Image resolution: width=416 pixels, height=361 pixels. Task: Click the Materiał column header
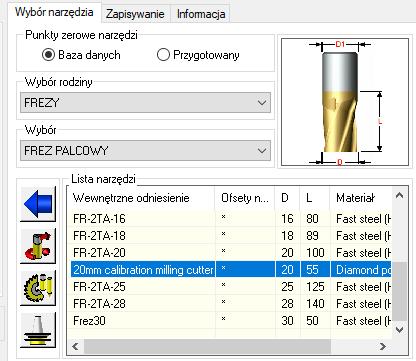(x=361, y=198)
